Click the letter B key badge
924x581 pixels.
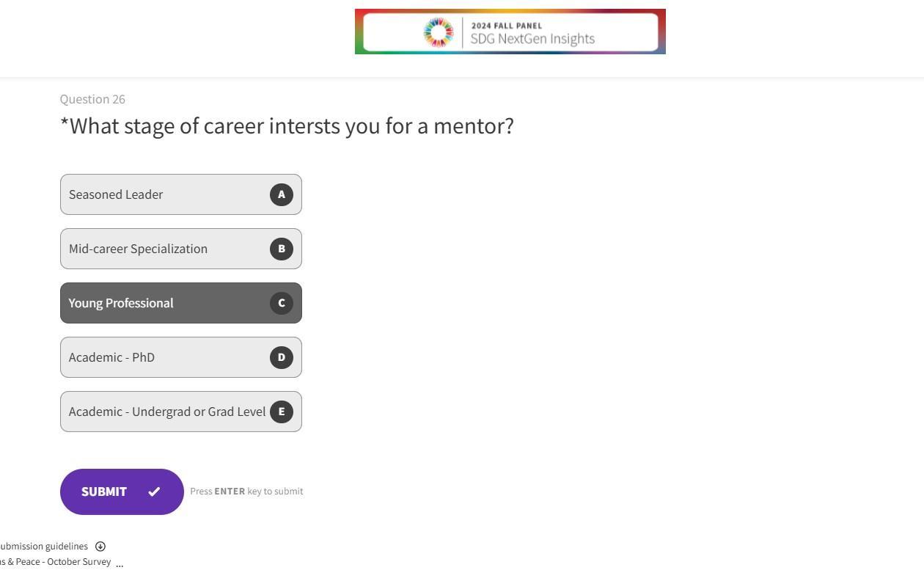(282, 249)
